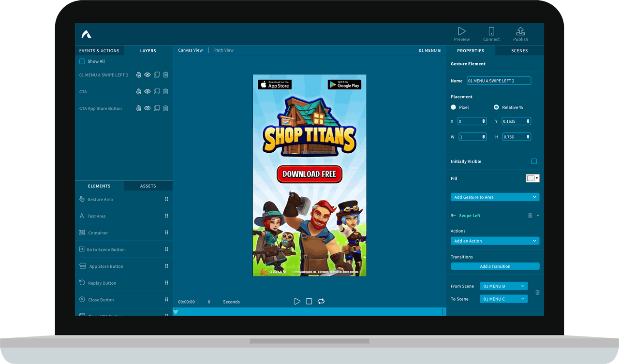Open the Add an Action dropdown
This screenshot has width=619, height=364.
click(495, 241)
